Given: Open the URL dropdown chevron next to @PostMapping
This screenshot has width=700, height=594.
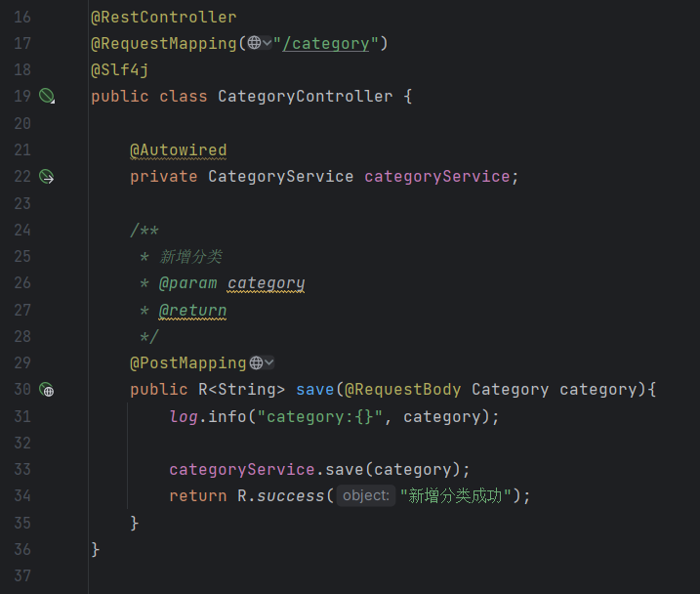Looking at the screenshot, I should pos(268,362).
